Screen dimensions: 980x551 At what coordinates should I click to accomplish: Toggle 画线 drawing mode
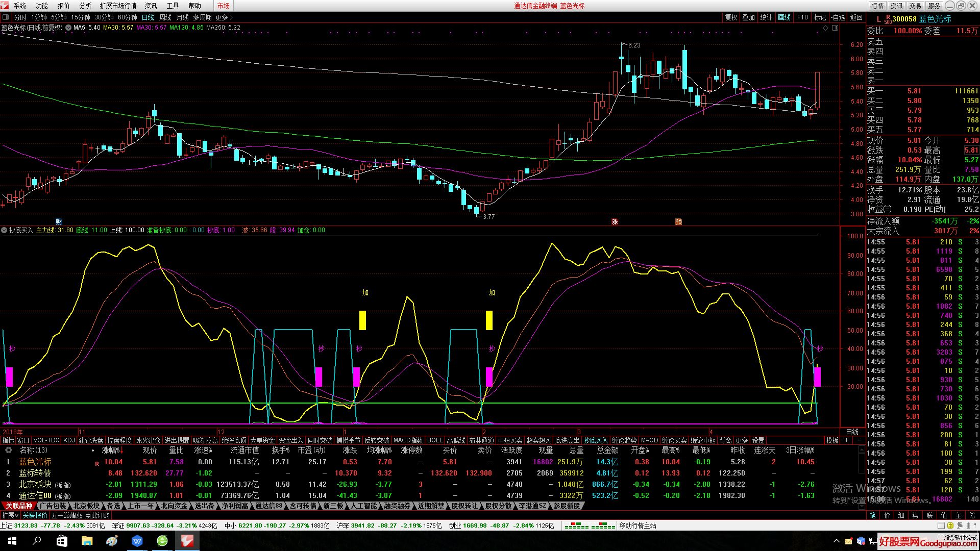tap(784, 17)
